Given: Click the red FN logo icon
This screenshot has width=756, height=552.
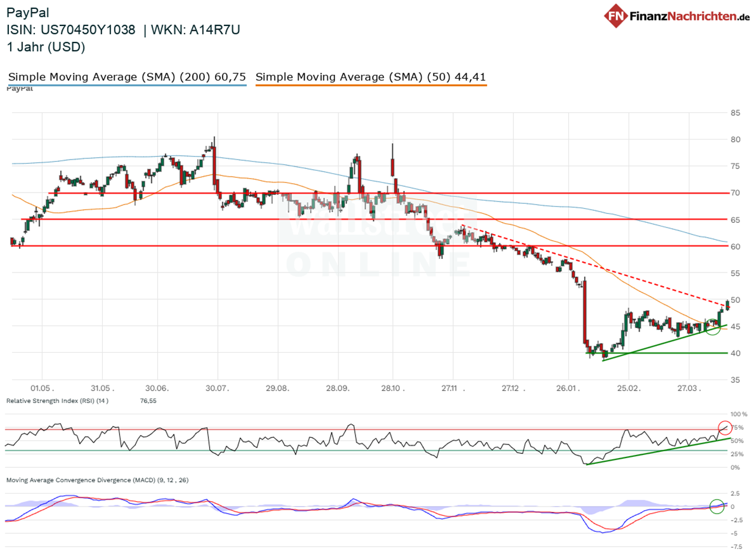Looking at the screenshot, I should [616, 17].
